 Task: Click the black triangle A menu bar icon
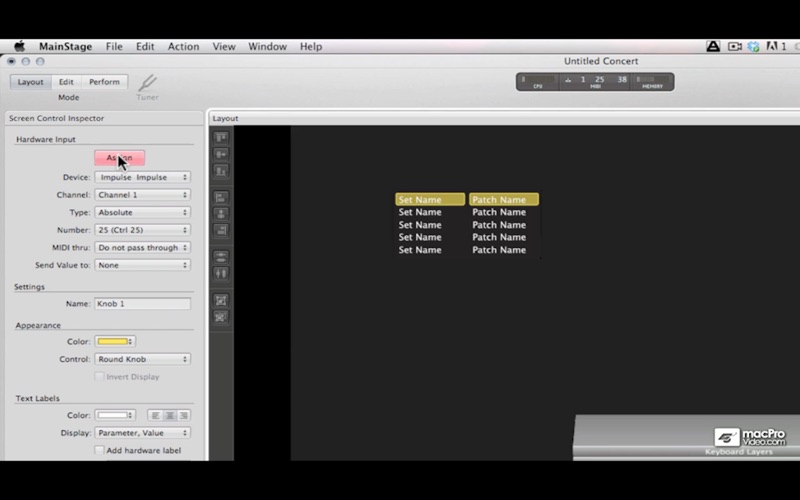(713, 46)
